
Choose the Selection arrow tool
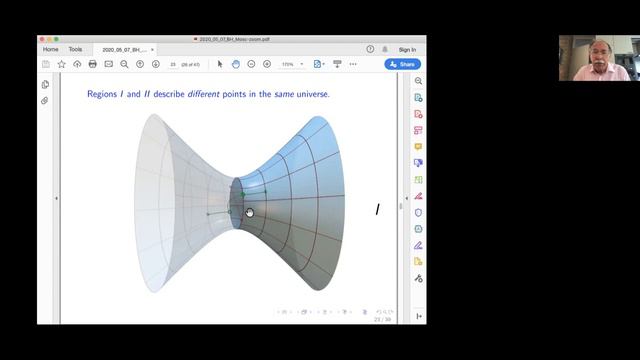click(x=220, y=64)
